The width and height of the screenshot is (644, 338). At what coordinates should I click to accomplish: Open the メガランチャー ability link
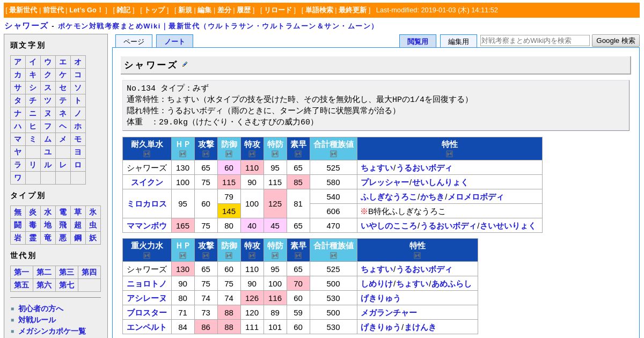pyautogui.click(x=389, y=313)
